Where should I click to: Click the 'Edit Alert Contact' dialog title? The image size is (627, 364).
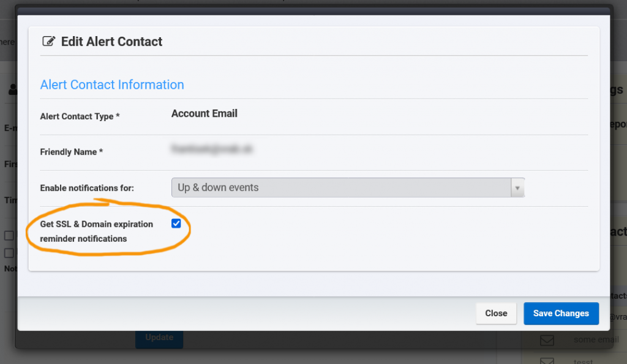(x=111, y=41)
